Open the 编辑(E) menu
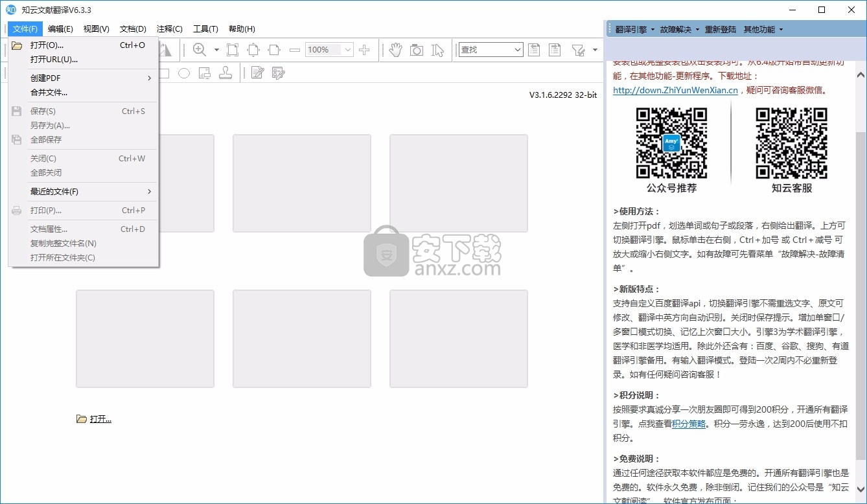Screen dimensions: 867x504 60,29
